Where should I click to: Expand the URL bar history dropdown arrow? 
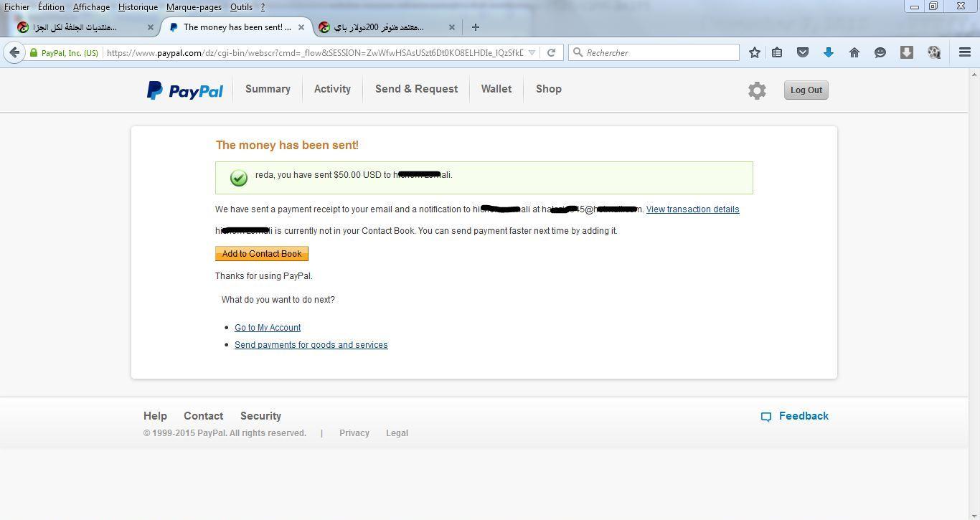click(x=532, y=52)
